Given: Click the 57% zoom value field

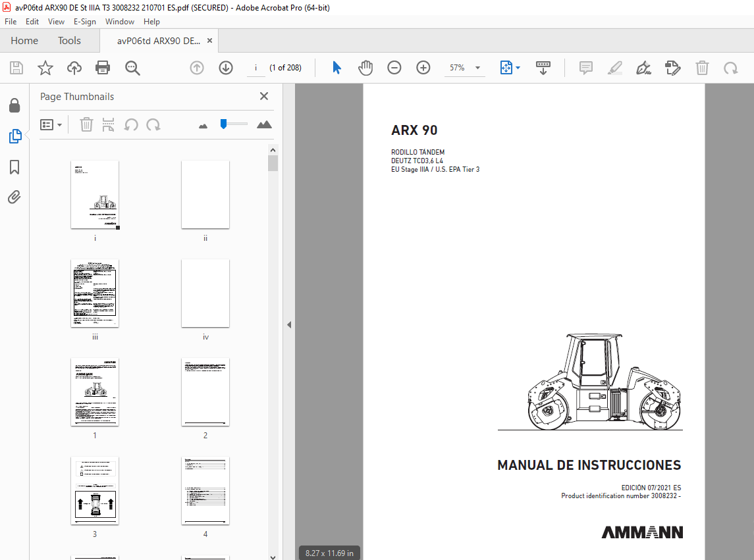Looking at the screenshot, I should (457, 68).
